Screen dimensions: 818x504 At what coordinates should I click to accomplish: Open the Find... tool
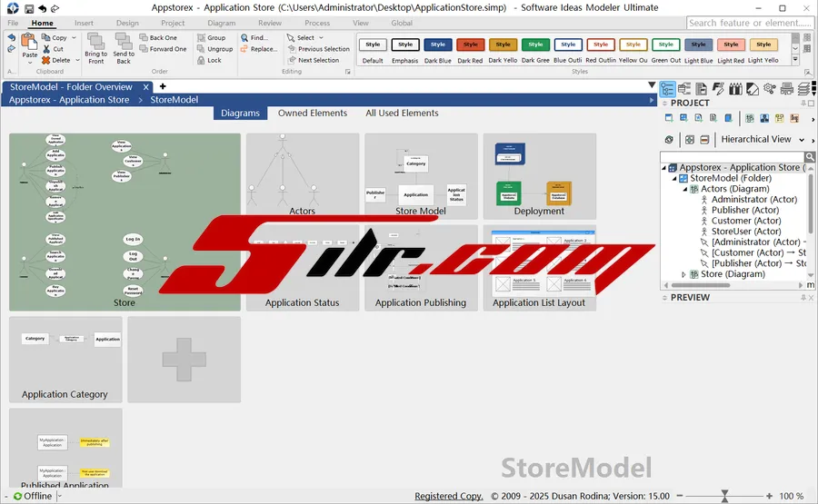pyautogui.click(x=254, y=37)
